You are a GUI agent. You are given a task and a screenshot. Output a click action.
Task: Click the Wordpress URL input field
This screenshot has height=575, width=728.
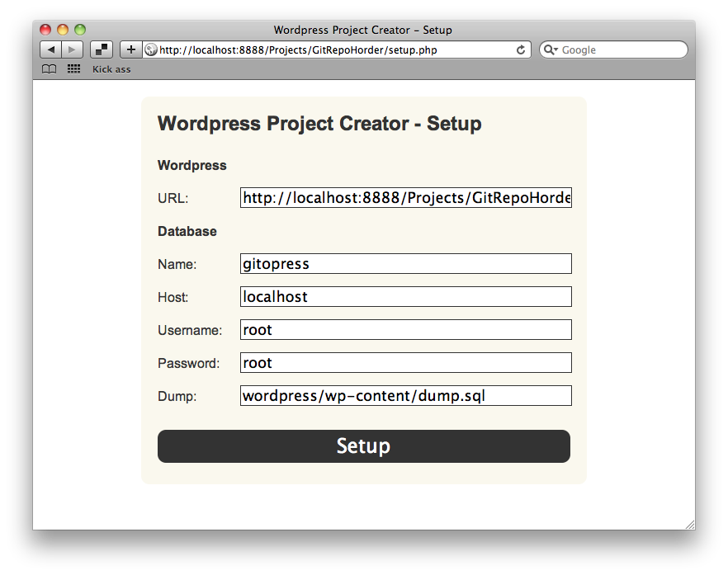406,198
